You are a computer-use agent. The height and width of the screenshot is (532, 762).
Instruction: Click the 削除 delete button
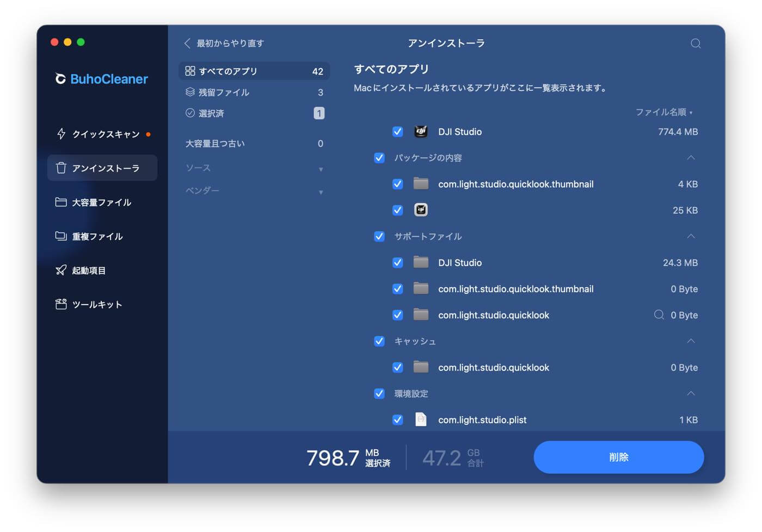pyautogui.click(x=618, y=457)
